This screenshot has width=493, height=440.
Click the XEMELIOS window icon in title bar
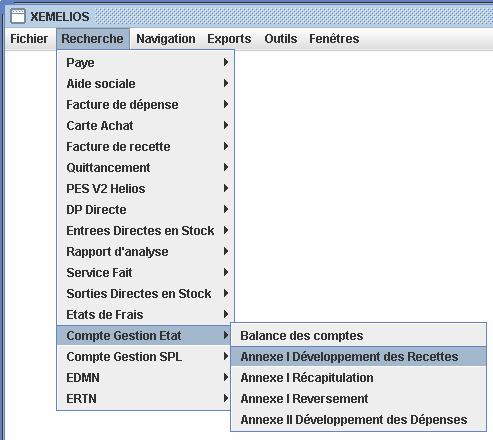click(x=18, y=16)
